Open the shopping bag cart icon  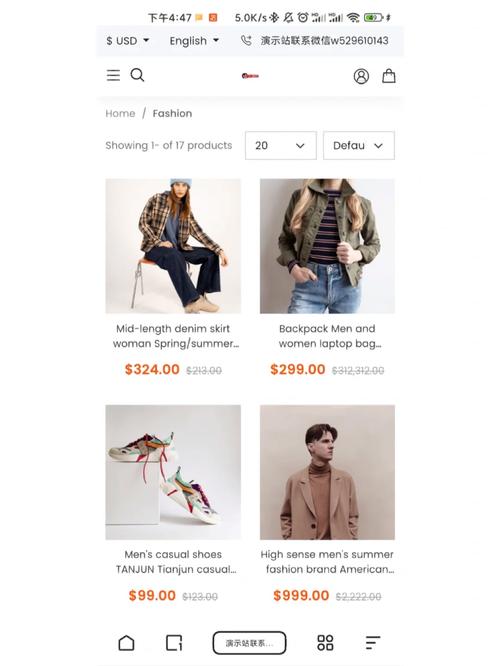[389, 76]
